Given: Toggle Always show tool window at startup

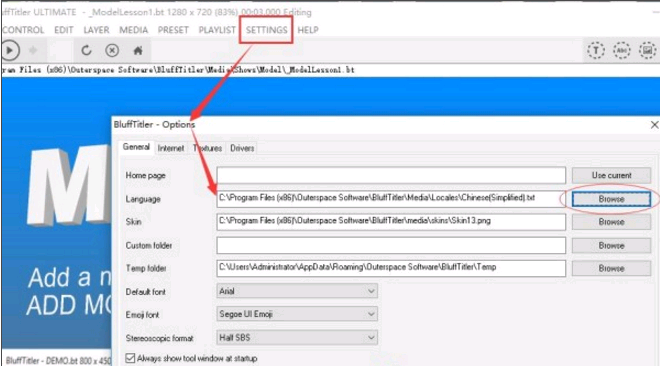Looking at the screenshot, I should pyautogui.click(x=130, y=358).
